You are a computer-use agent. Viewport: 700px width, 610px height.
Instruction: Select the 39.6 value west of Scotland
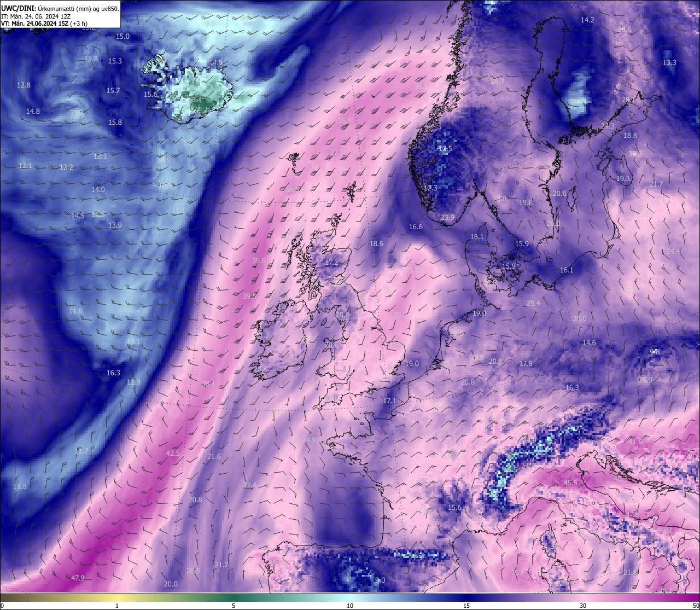[259, 261]
